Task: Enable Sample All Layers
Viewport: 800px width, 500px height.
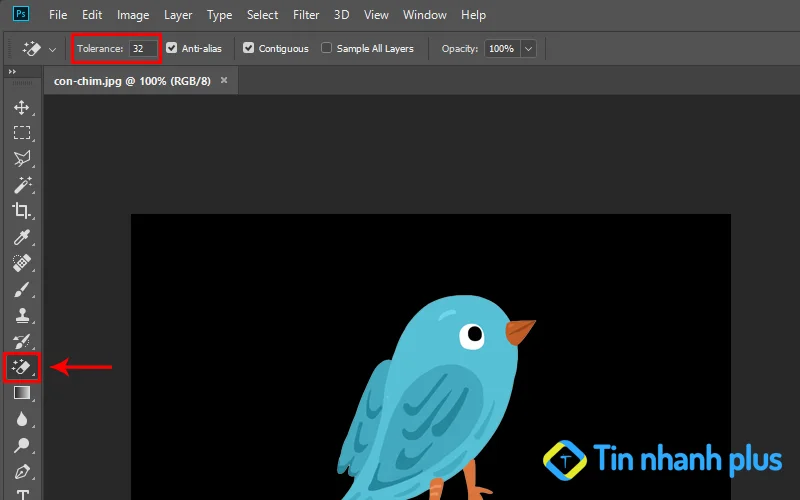Action: (x=327, y=48)
